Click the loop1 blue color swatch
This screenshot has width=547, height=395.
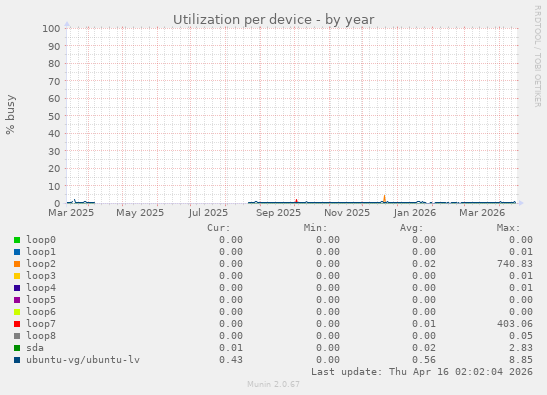click(17, 252)
